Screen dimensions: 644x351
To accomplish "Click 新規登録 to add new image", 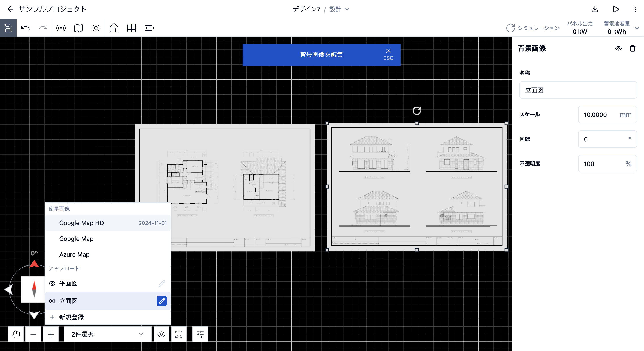I will coord(108,317).
